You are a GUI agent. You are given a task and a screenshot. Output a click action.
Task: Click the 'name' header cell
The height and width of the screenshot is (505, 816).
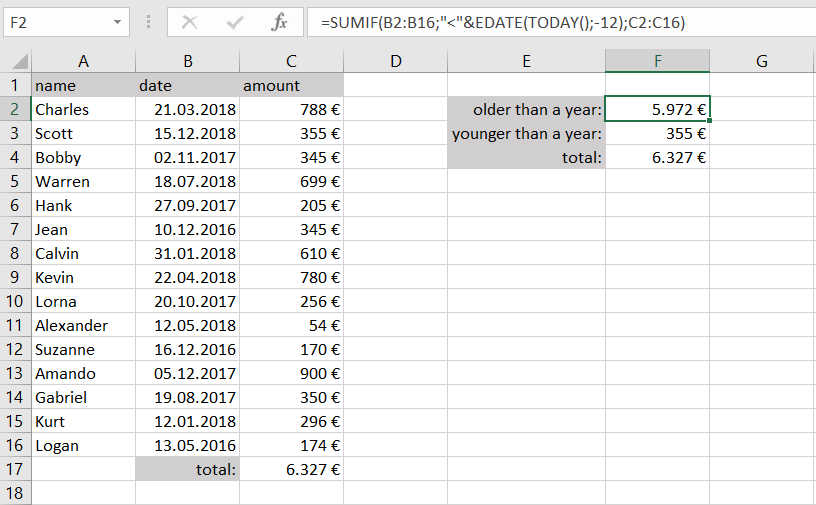click(x=83, y=85)
